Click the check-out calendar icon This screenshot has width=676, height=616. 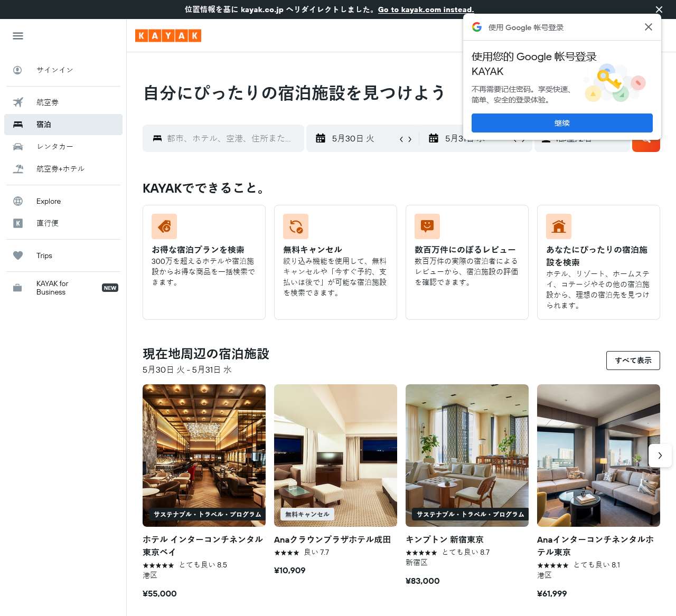(434, 138)
